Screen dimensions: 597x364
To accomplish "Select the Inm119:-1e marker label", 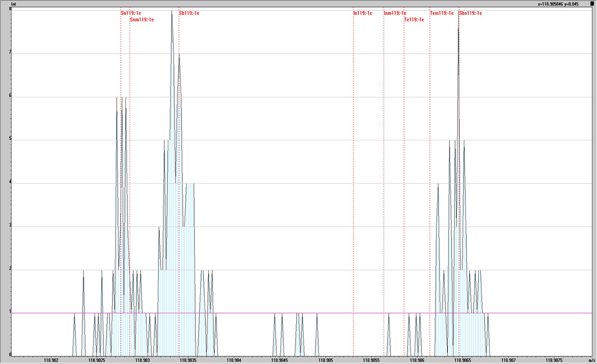I will click(395, 13).
